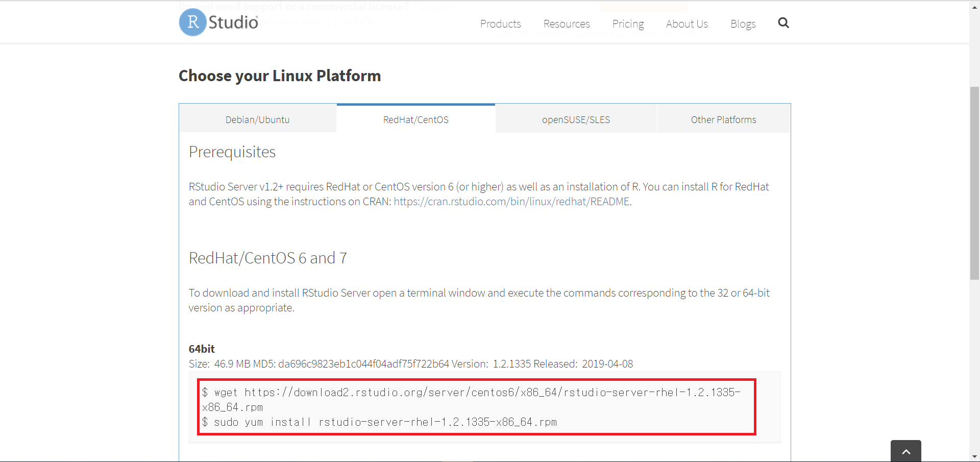Viewport: 980px width, 462px height.
Task: Switch to the Debian/Ubuntu tab
Action: click(258, 119)
